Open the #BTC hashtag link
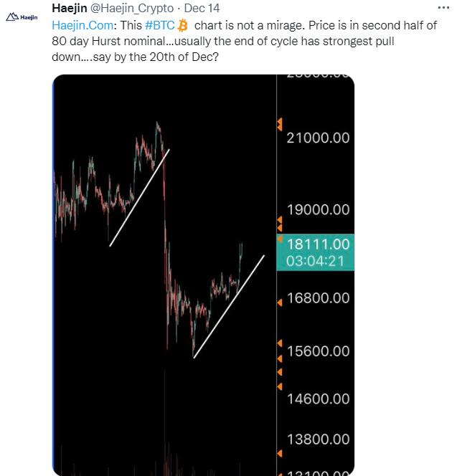Image resolution: width=462 pixels, height=476 pixels. coord(160,26)
